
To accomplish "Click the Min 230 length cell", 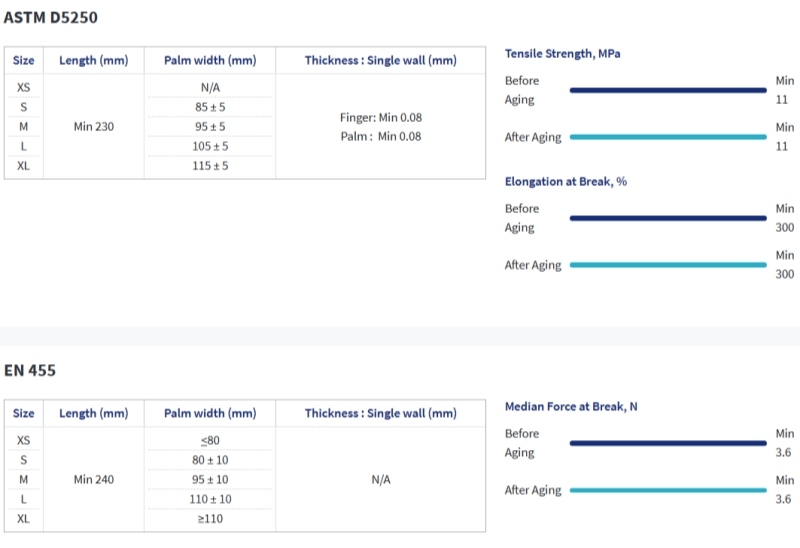I will click(93, 127).
